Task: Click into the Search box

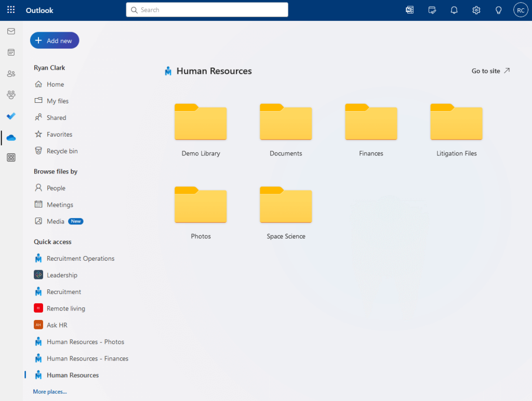Action: [x=207, y=10]
